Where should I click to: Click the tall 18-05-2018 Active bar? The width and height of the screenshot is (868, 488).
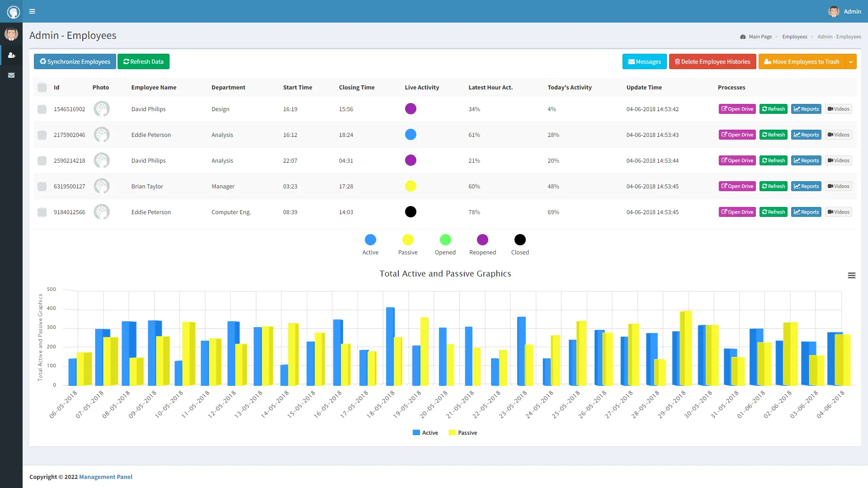click(x=390, y=346)
